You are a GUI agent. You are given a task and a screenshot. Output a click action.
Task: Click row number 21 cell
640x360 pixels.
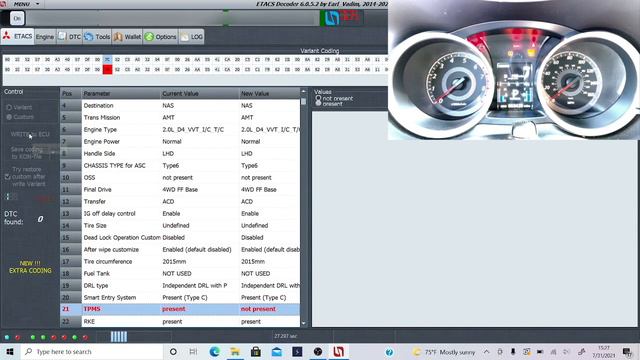click(70, 309)
